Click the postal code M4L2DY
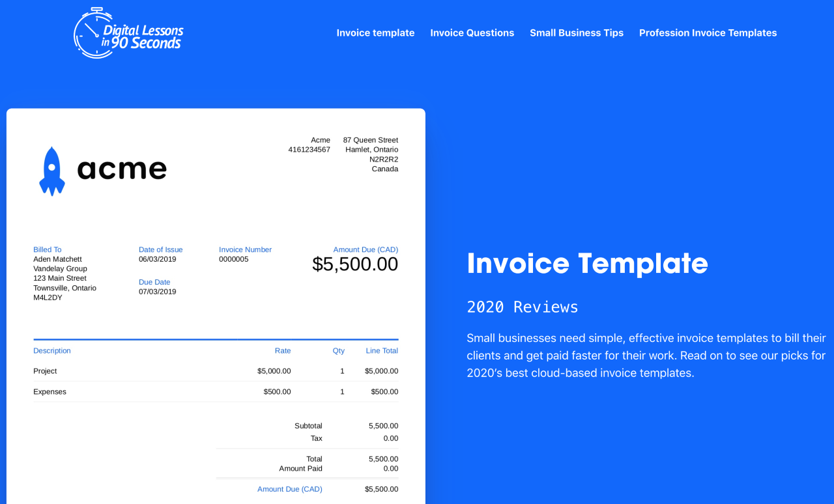This screenshot has height=504, width=834. click(x=48, y=298)
